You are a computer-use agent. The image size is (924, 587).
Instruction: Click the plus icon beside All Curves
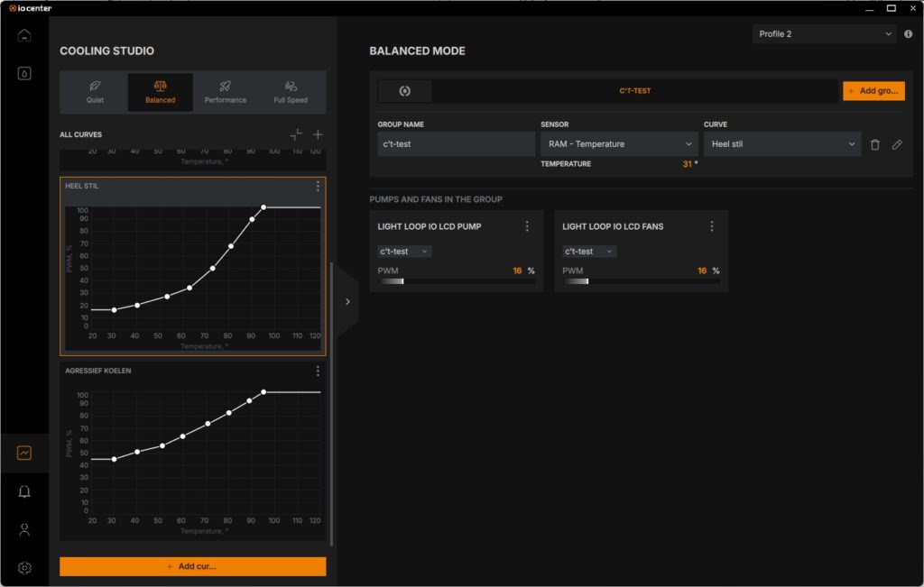[318, 135]
